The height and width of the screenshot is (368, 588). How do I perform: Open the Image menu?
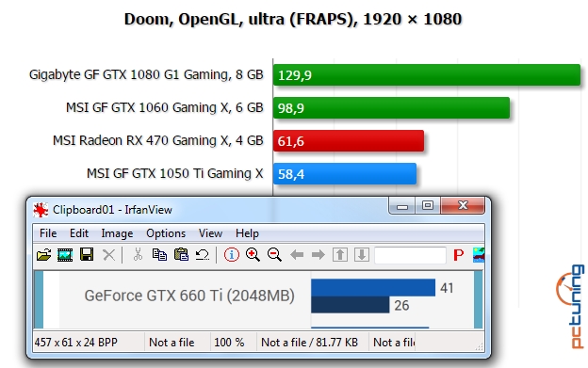point(117,233)
